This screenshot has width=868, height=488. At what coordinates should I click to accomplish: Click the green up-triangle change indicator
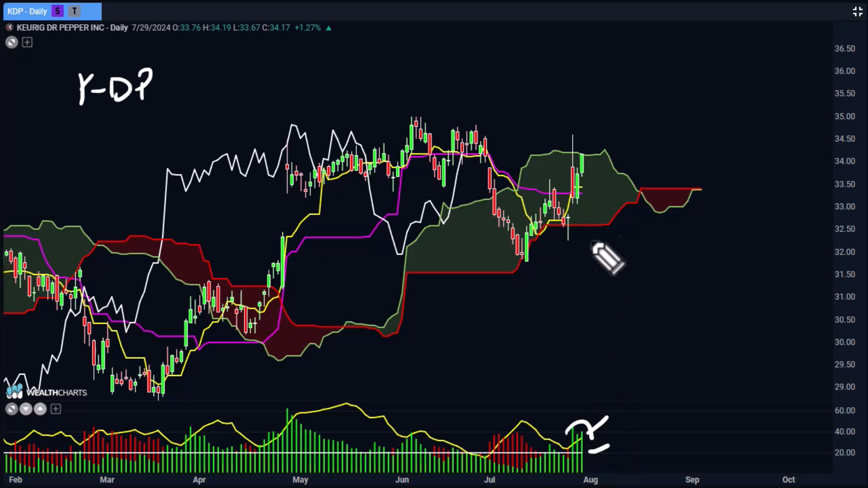pos(329,28)
